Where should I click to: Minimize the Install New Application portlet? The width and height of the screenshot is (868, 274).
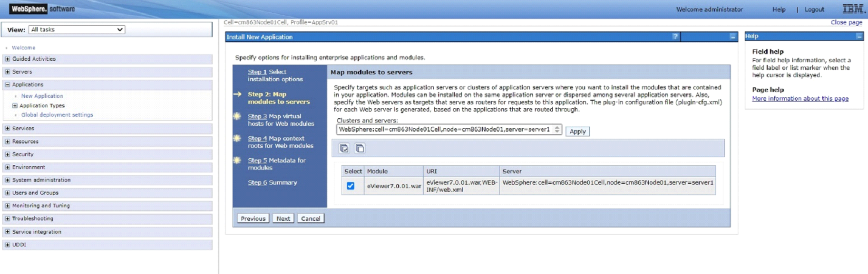732,37
